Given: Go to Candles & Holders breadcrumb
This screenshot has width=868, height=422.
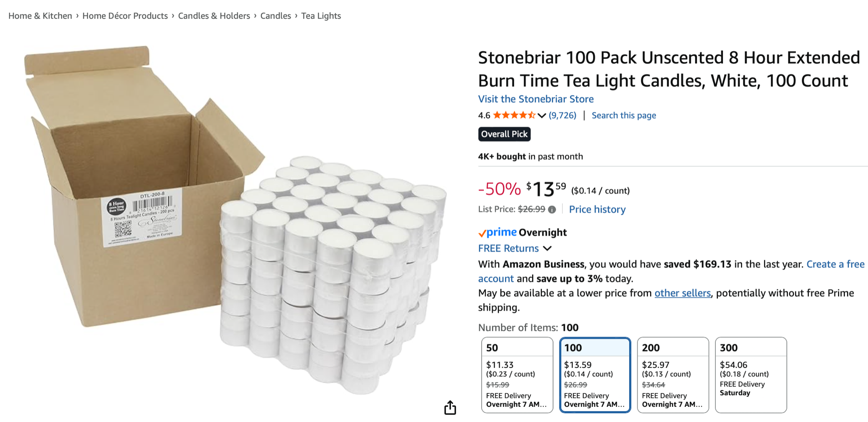Looking at the screenshot, I should pos(214,16).
